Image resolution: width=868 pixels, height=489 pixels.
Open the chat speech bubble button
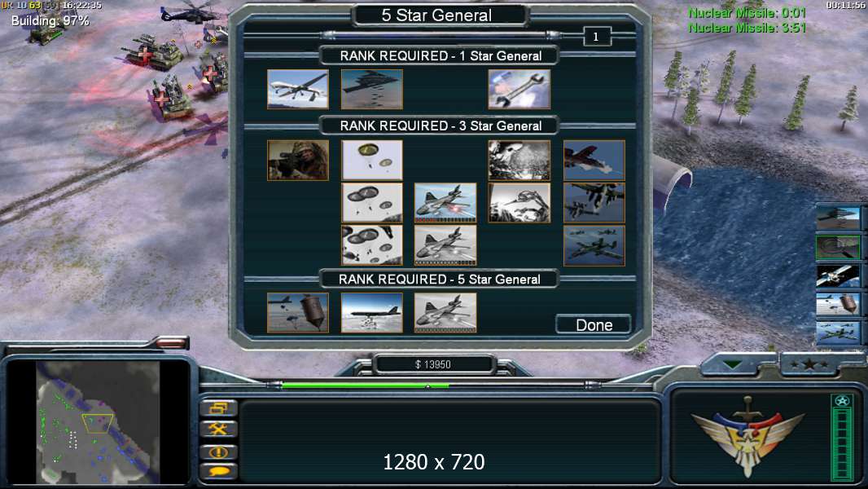click(x=218, y=471)
